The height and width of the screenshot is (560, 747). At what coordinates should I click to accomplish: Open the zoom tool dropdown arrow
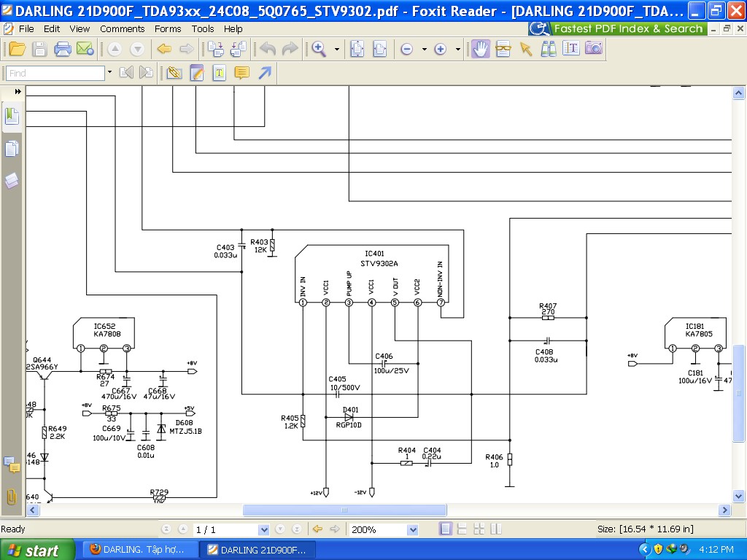pyautogui.click(x=337, y=49)
